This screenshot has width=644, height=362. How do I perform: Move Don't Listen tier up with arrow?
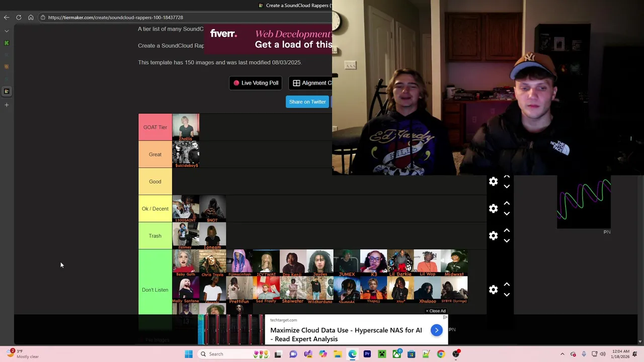(x=507, y=285)
